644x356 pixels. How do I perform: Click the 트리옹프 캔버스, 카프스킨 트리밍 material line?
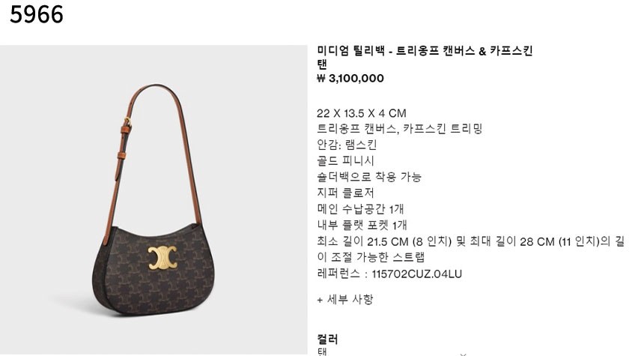tap(400, 129)
